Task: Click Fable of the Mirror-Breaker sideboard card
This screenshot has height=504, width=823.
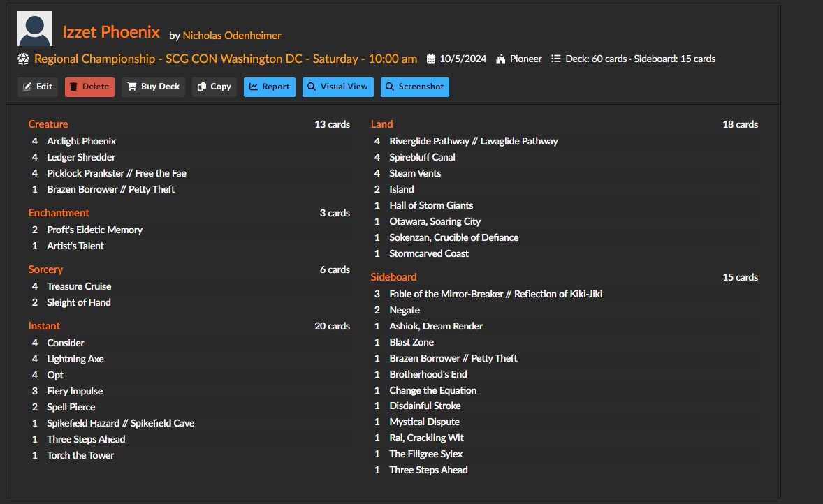Action: coord(495,294)
